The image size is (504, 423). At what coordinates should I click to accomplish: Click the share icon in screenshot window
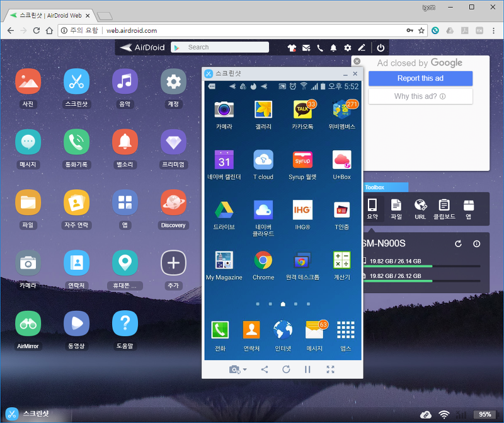265,369
